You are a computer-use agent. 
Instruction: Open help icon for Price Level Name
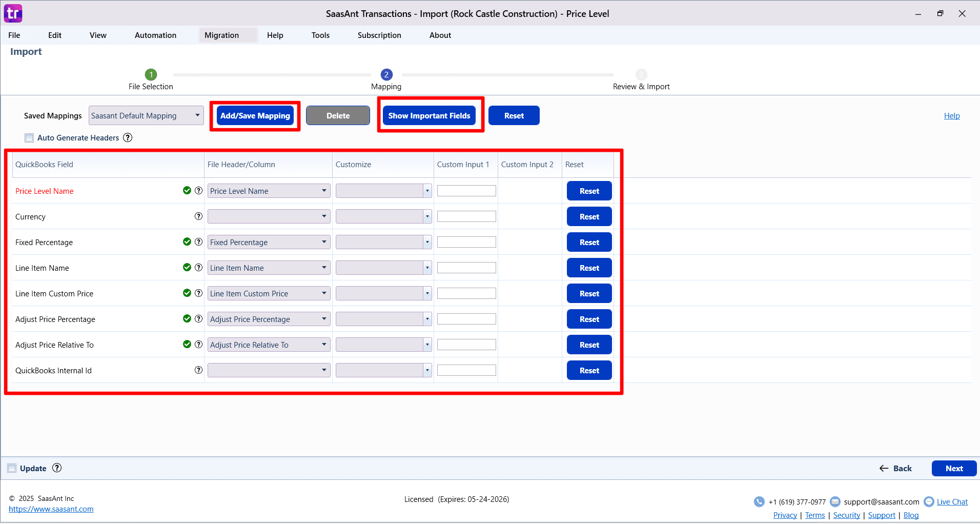(198, 191)
